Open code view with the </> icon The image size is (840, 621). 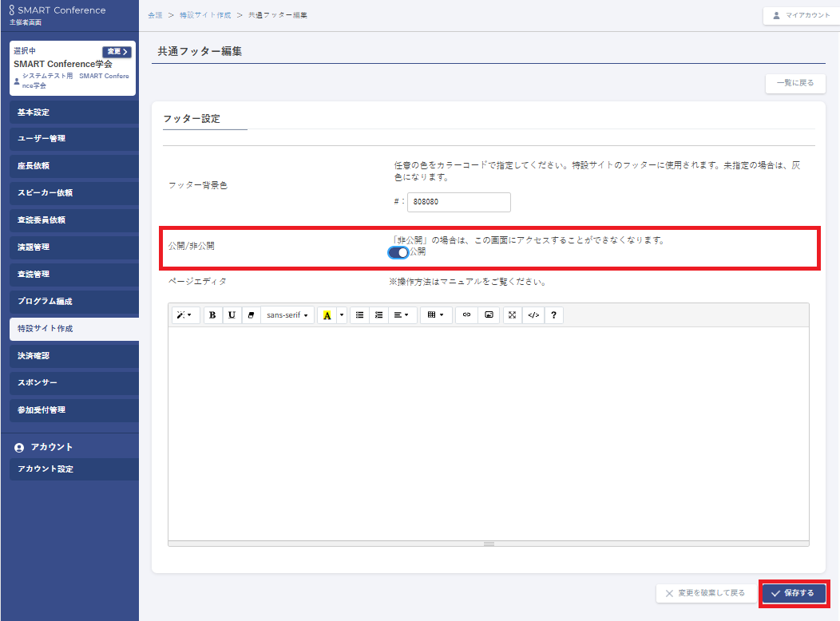click(533, 315)
